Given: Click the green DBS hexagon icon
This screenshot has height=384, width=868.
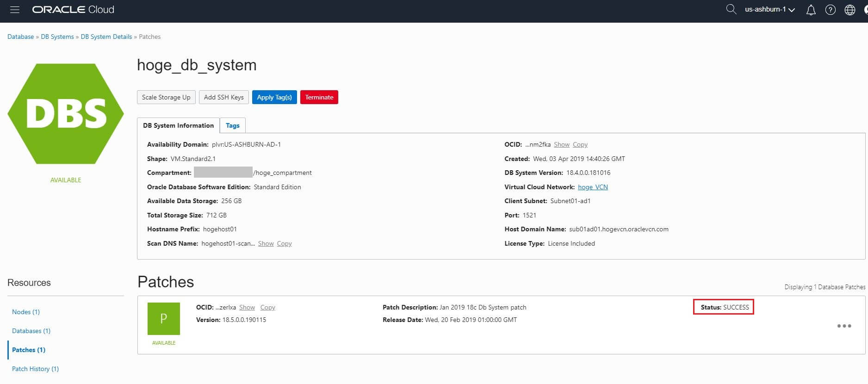Looking at the screenshot, I should [x=66, y=114].
